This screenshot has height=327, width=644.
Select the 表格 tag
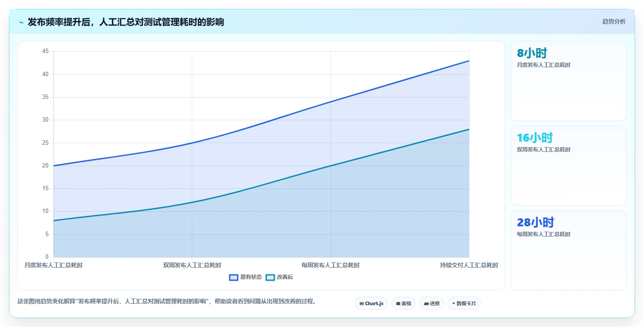point(404,303)
